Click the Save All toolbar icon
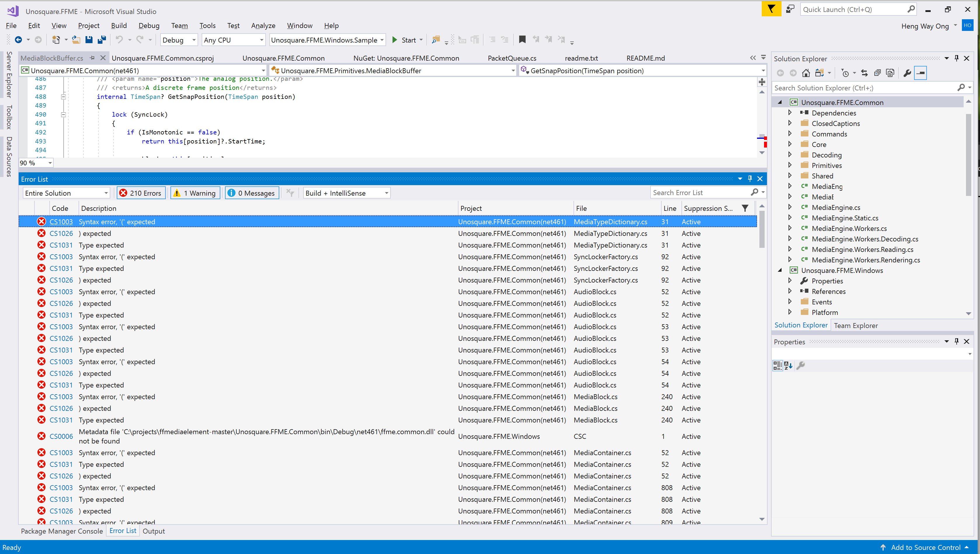Image resolution: width=980 pixels, height=554 pixels. 102,40
